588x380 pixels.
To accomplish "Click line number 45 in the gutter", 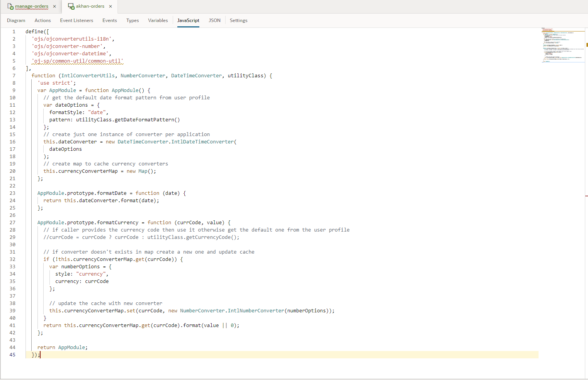I will click(x=12, y=355).
